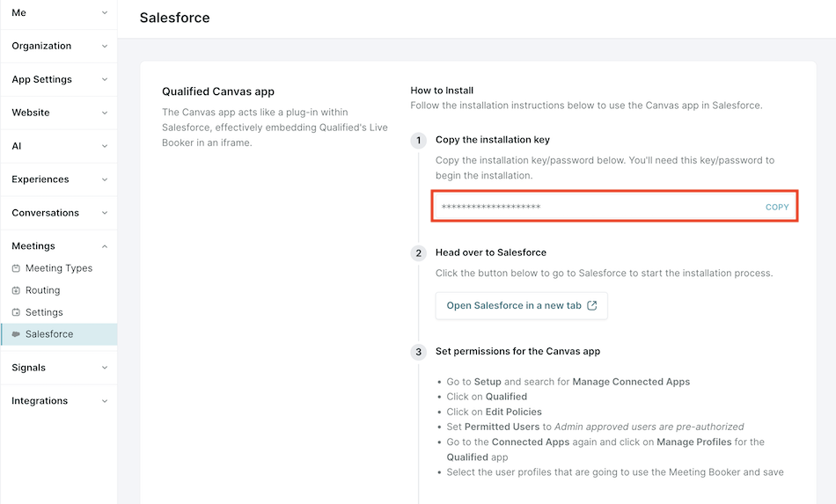Open the Me menu label
The width and height of the screenshot is (836, 504).
click(x=18, y=13)
